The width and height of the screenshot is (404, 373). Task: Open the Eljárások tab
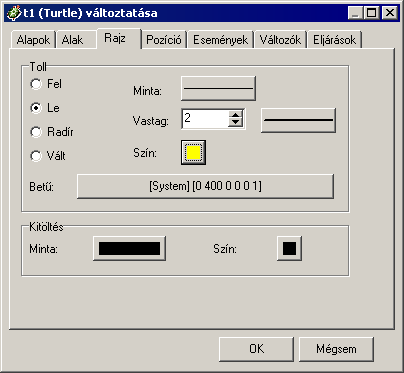(x=334, y=40)
